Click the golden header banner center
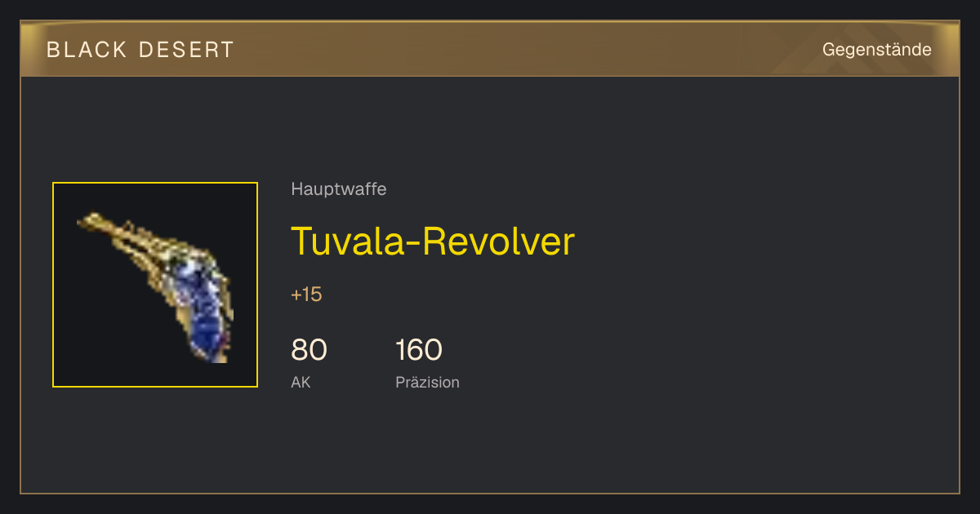 tap(490, 49)
